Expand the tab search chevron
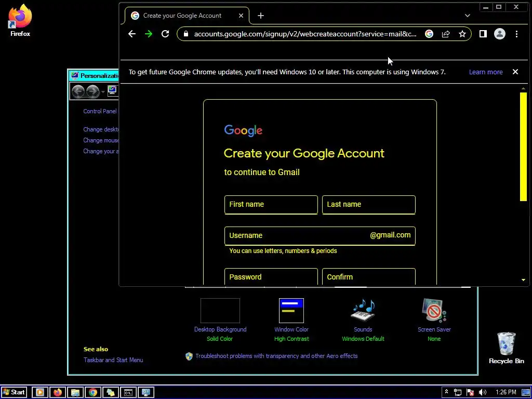The width and height of the screenshot is (532, 399). click(468, 16)
